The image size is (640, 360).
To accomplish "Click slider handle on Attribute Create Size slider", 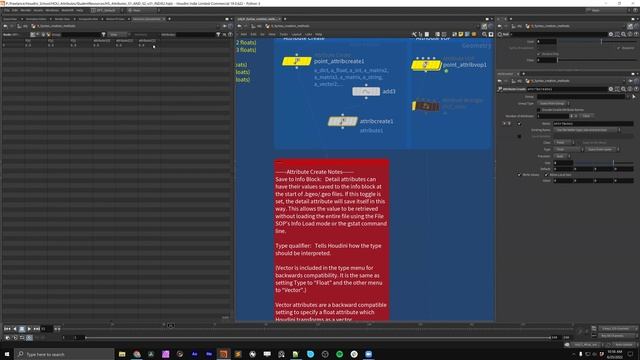I will (613, 163).
